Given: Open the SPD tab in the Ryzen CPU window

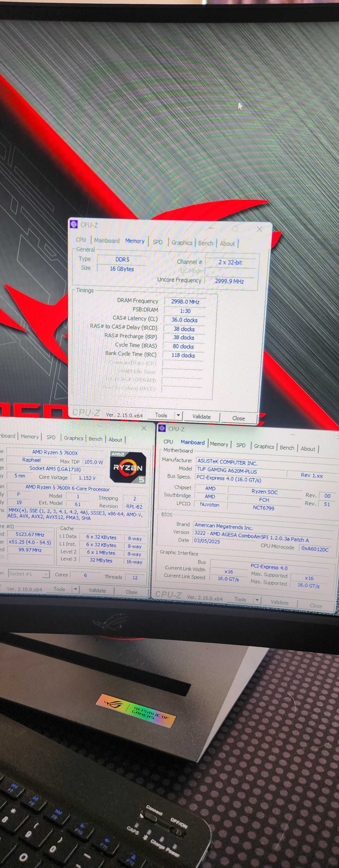Looking at the screenshot, I should click(x=51, y=437).
